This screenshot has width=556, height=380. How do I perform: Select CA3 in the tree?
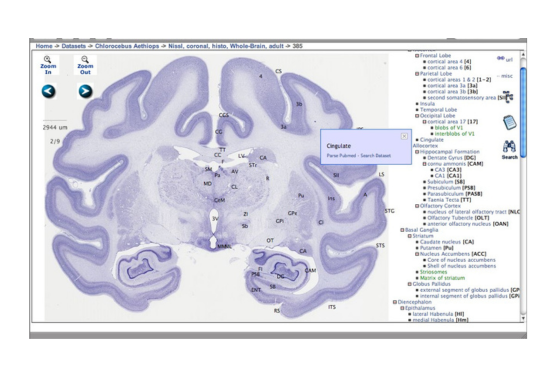pyautogui.click(x=448, y=170)
